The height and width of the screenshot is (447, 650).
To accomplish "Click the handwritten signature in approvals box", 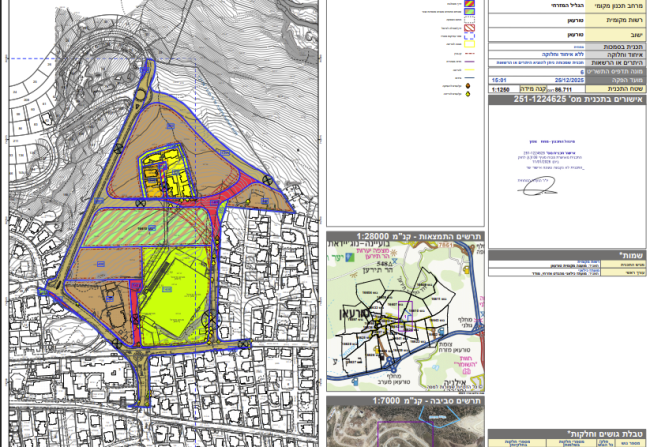I will coord(536,186).
